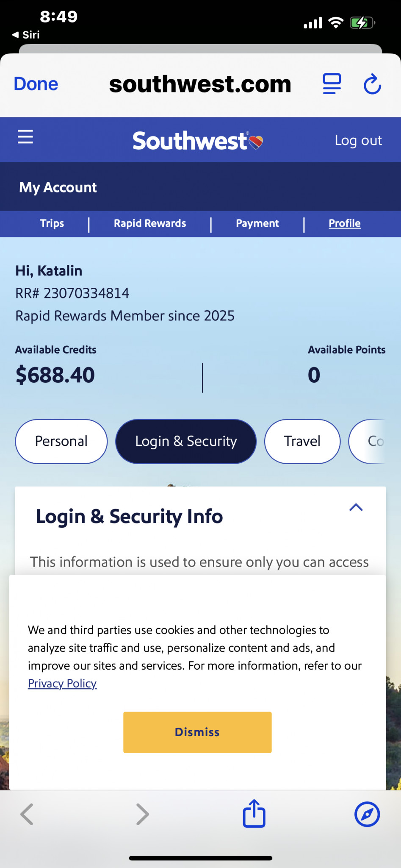Screen dimensions: 401x868
Task: Tap the browser forward arrow
Action: coord(142,814)
